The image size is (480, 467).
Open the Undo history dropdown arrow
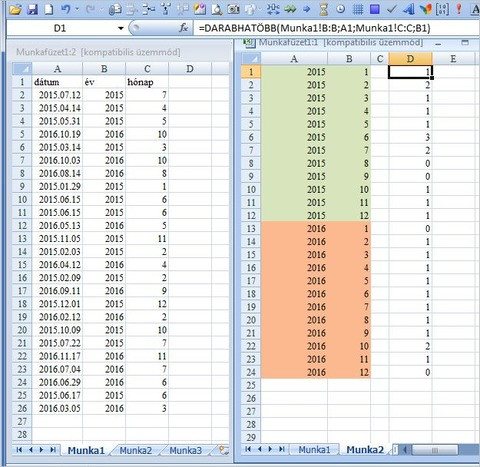(x=77, y=9)
